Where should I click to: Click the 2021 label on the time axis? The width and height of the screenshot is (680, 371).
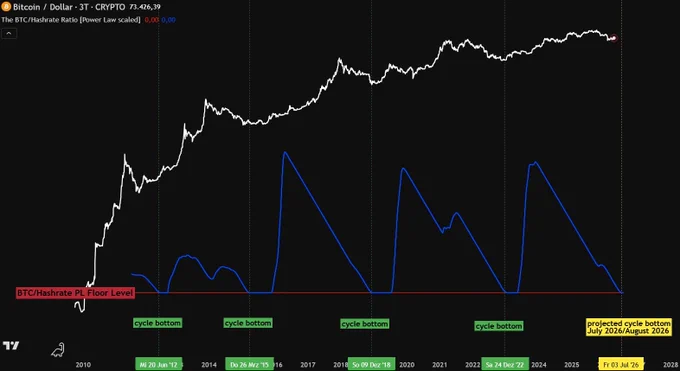coord(440,365)
